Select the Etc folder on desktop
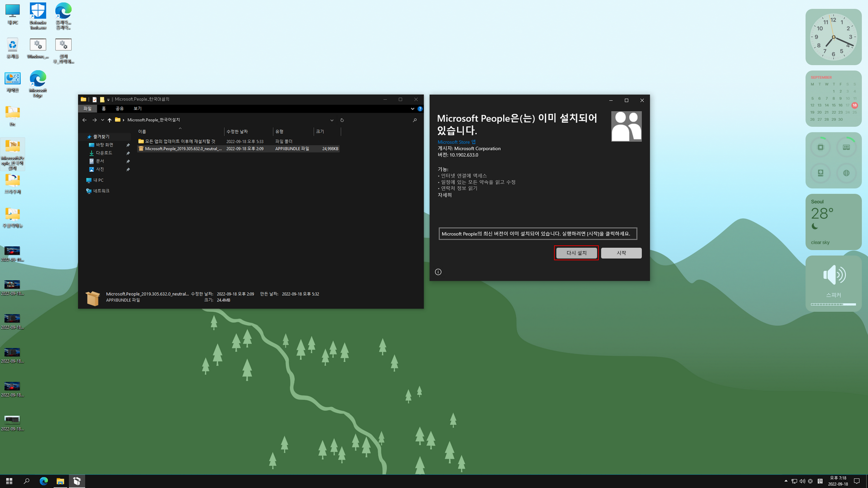This screenshot has width=868, height=488. [x=13, y=116]
